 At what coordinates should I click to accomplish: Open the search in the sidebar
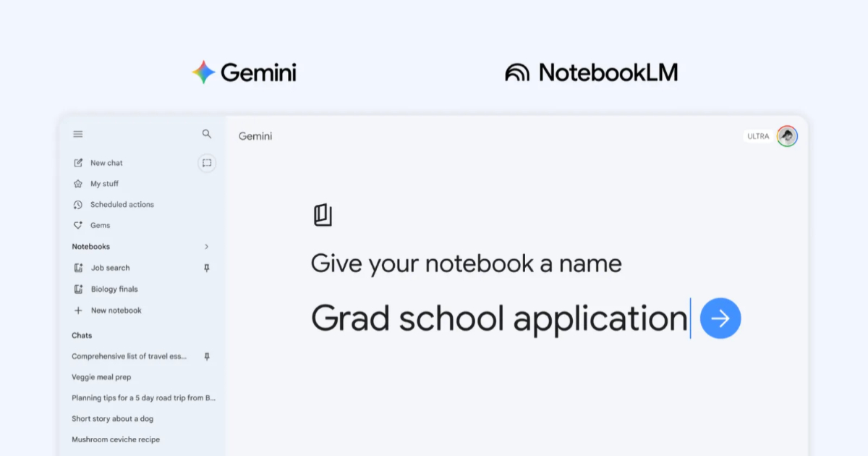pyautogui.click(x=206, y=134)
